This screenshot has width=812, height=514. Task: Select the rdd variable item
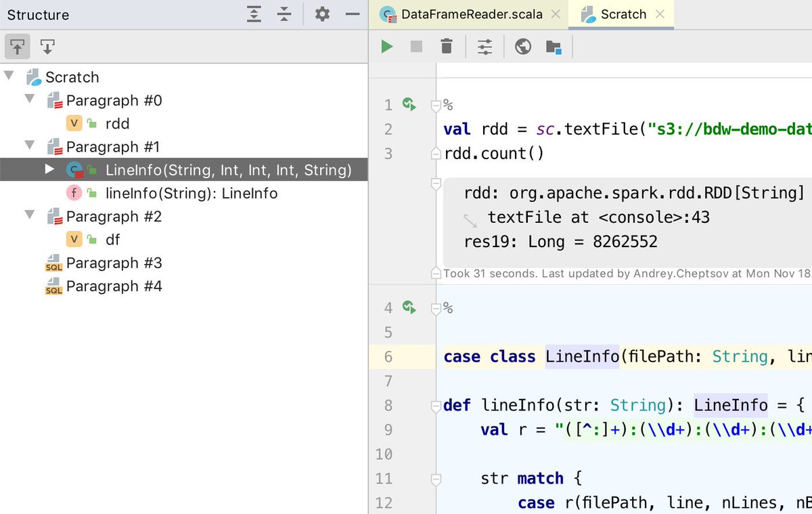pyautogui.click(x=184, y=123)
